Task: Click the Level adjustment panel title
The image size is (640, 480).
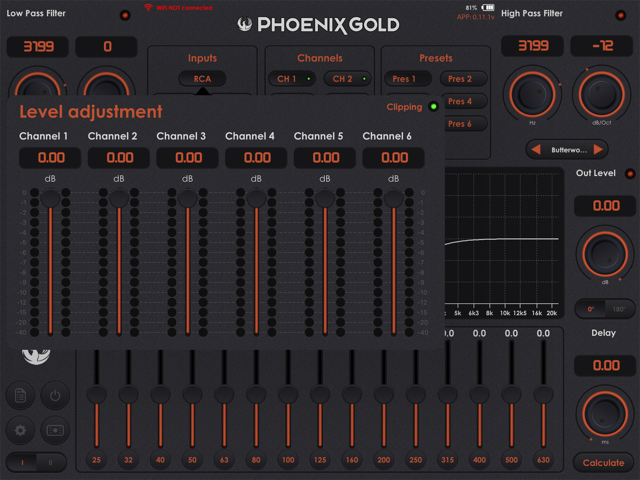Action: click(x=91, y=111)
